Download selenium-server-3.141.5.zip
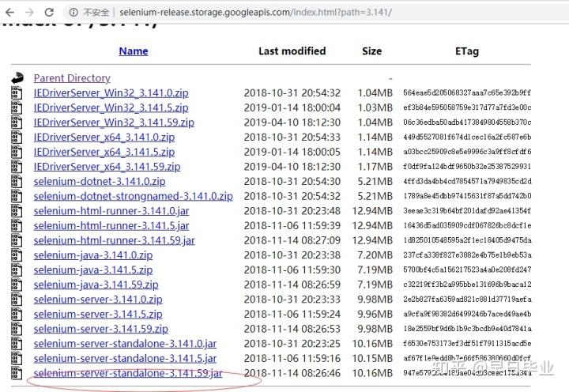569x392 pixels. point(98,315)
